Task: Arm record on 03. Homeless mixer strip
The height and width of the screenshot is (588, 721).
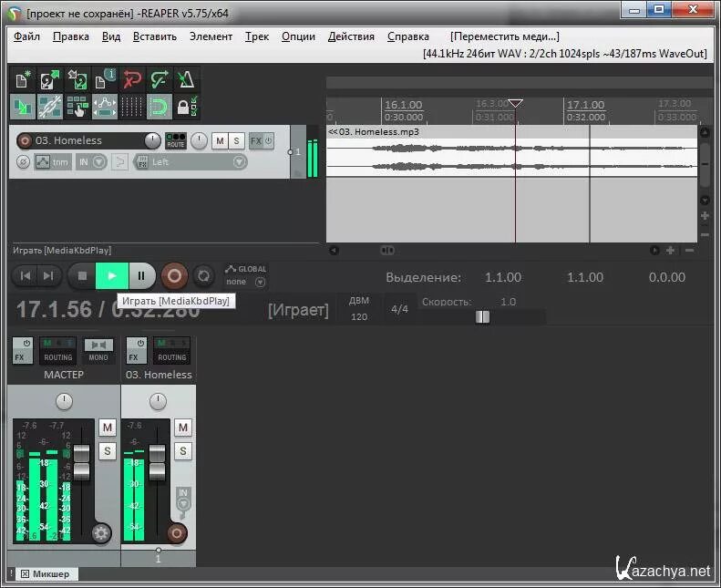Action: pyautogui.click(x=177, y=533)
